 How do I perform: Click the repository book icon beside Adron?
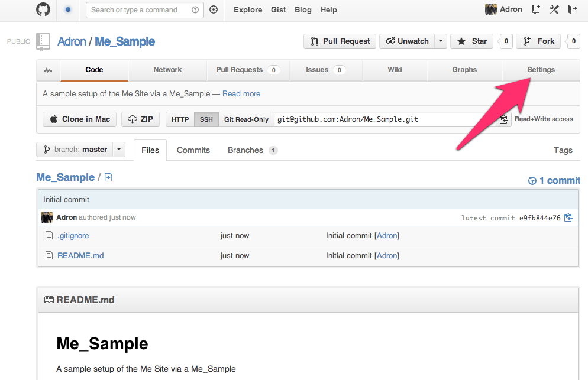point(43,42)
